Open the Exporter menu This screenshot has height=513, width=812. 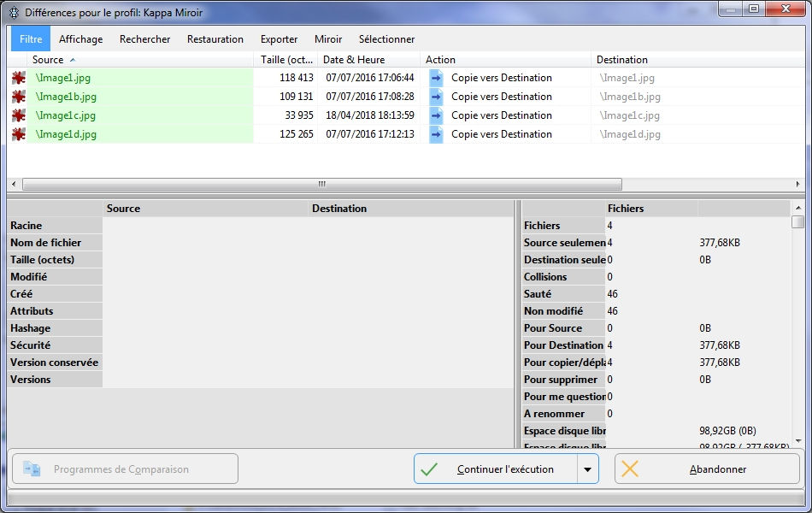(x=279, y=38)
